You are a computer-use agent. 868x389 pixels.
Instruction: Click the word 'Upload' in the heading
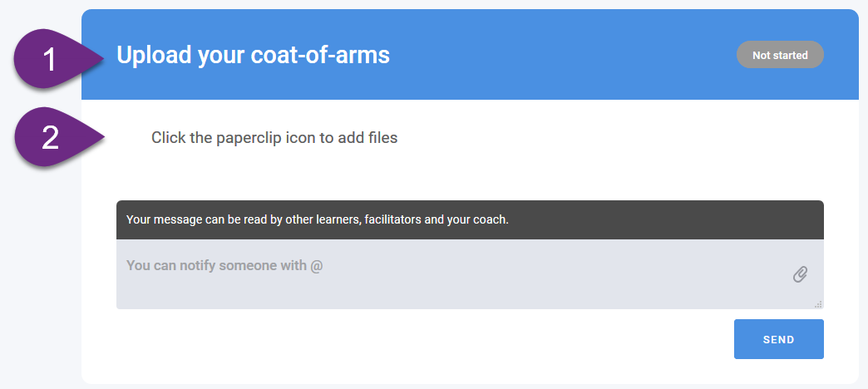pyautogui.click(x=145, y=56)
